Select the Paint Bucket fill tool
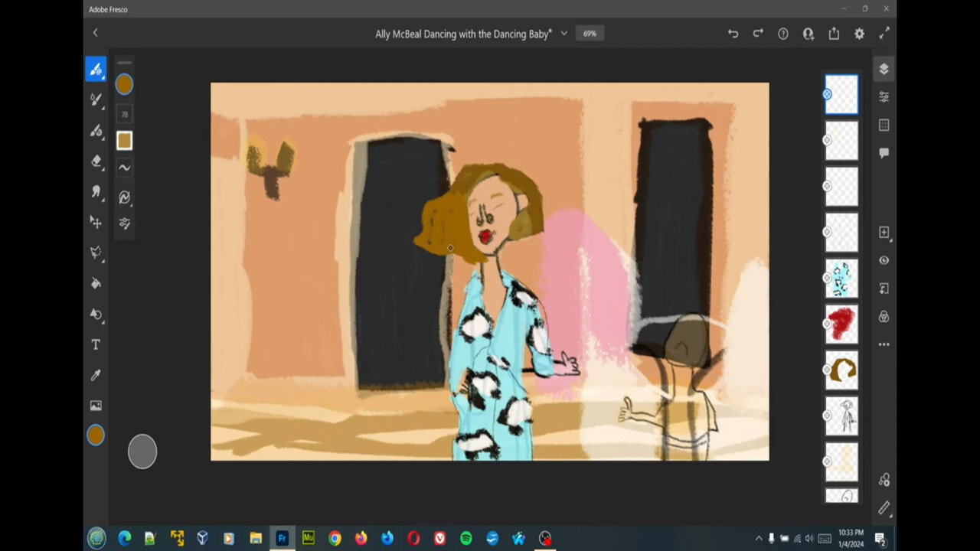 pyautogui.click(x=96, y=283)
